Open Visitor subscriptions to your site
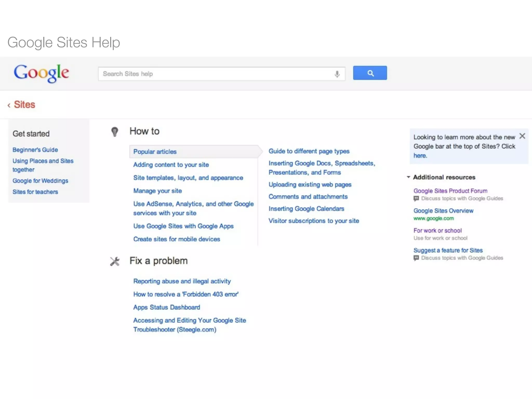This screenshot has width=532, height=399. pyautogui.click(x=314, y=221)
